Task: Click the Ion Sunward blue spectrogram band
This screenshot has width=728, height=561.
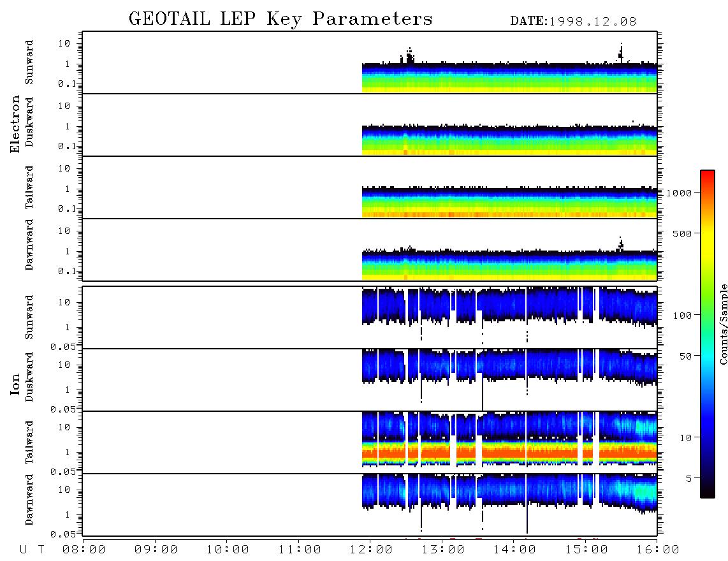Action: [x=509, y=307]
